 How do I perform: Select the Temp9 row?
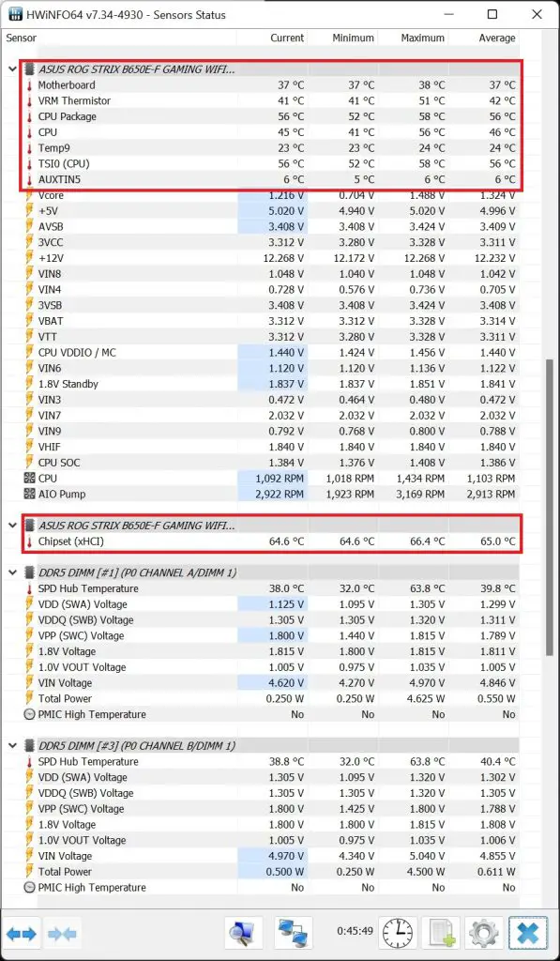[x=271, y=147]
